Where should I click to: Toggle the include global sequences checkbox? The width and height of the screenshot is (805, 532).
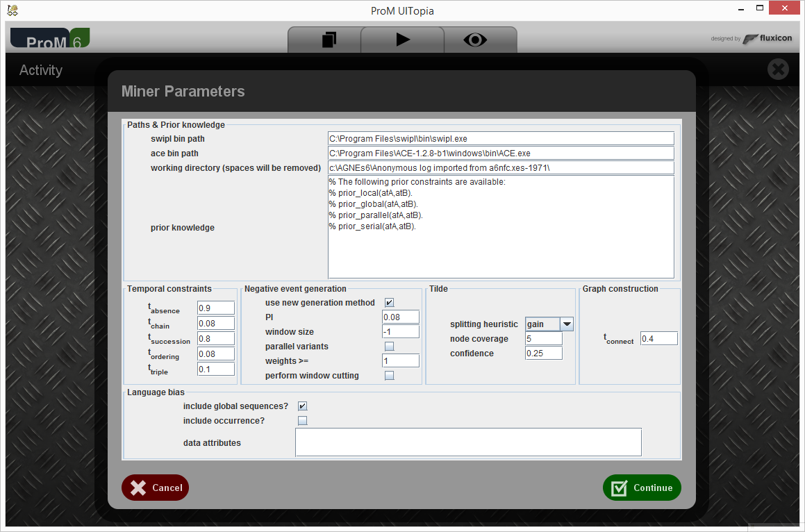coord(302,406)
